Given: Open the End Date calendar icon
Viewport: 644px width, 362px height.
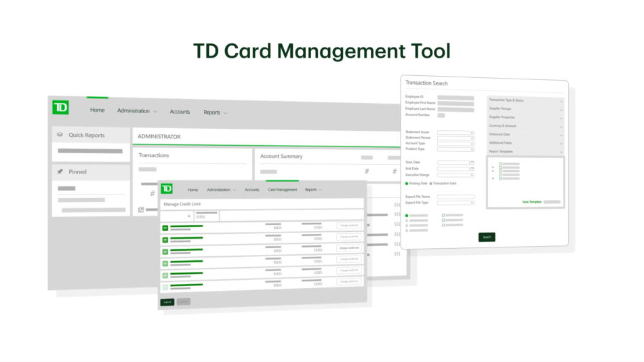Looking at the screenshot, I should coord(472,169).
